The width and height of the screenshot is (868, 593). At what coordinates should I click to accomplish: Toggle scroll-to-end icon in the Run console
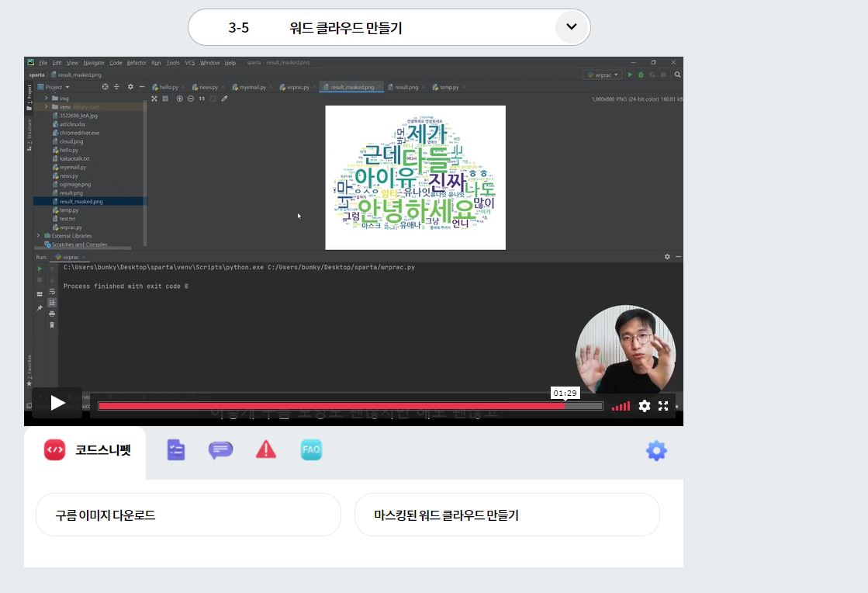(x=52, y=302)
